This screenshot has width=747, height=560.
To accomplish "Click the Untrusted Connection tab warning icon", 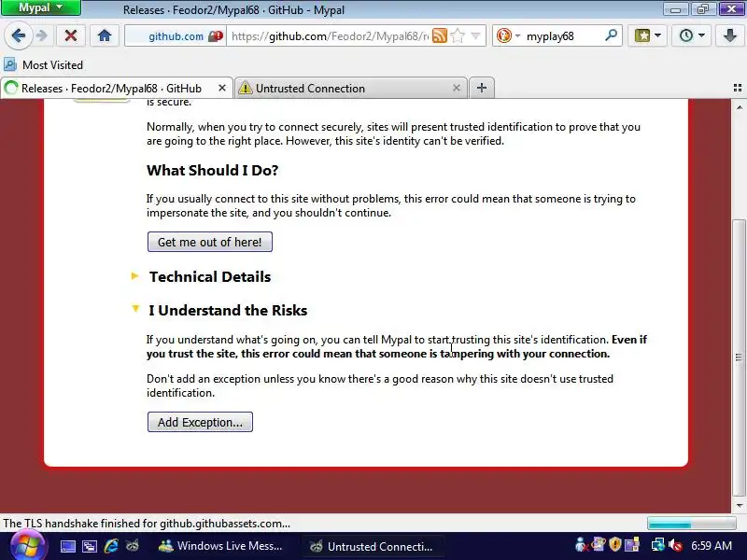I will click(x=245, y=88).
